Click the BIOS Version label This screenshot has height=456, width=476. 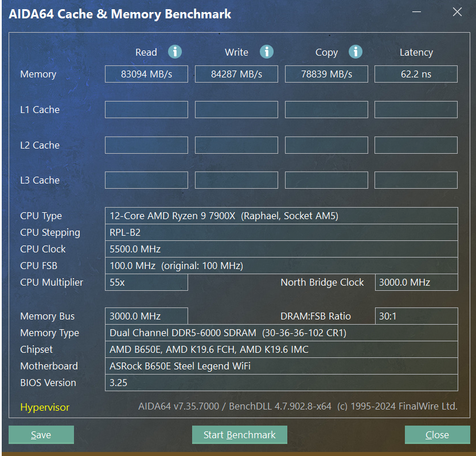[48, 383]
